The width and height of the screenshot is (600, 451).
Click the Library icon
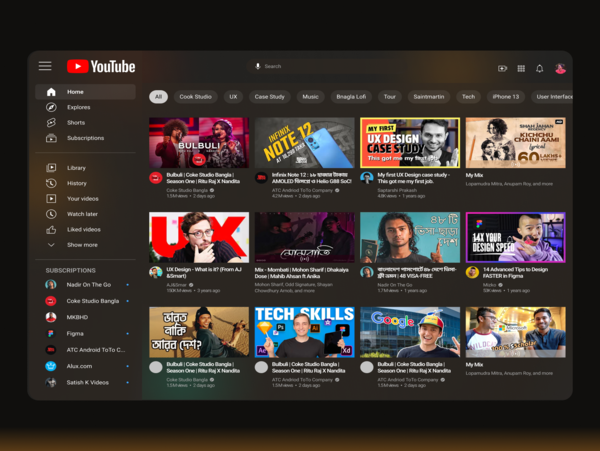tap(51, 168)
